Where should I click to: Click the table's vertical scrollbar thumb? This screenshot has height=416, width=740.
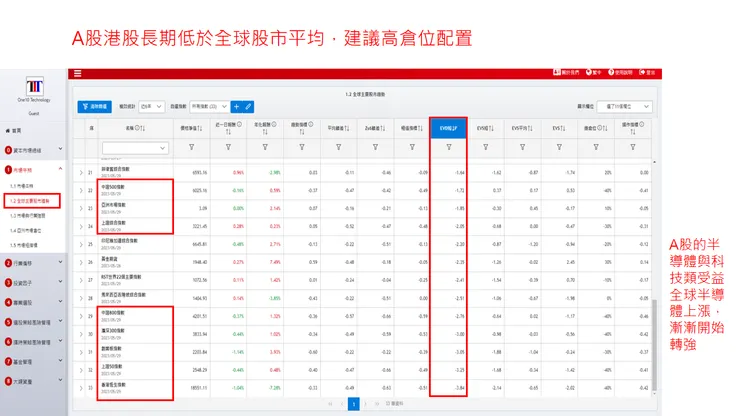pyautogui.click(x=654, y=345)
